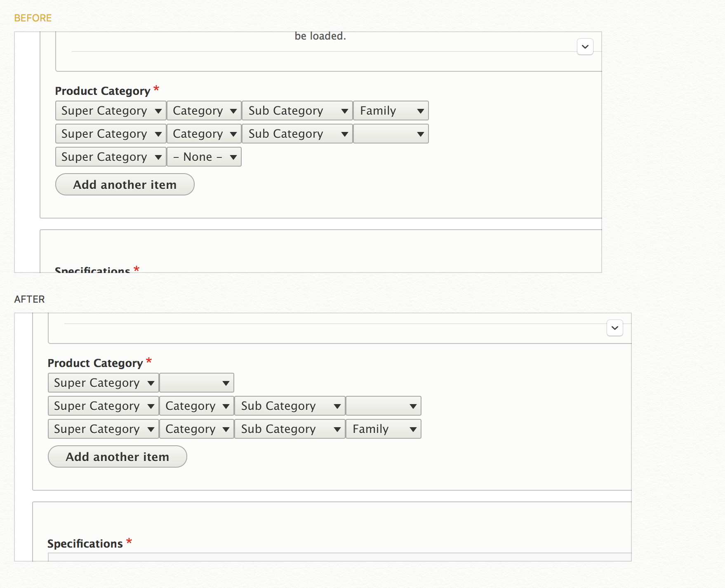The height and width of the screenshot is (588, 725).
Task: Open the Category dropdown in first BEFORE row
Action: (204, 111)
